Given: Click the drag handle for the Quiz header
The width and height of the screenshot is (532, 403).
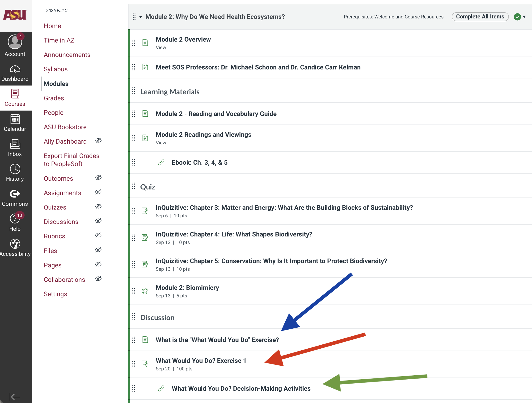Looking at the screenshot, I should (x=134, y=186).
